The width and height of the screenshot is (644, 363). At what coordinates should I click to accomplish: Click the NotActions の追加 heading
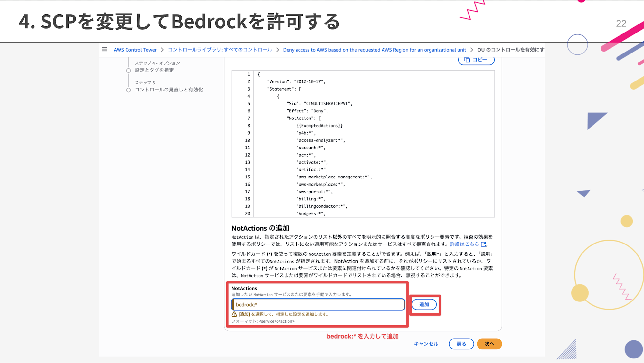coord(260,228)
